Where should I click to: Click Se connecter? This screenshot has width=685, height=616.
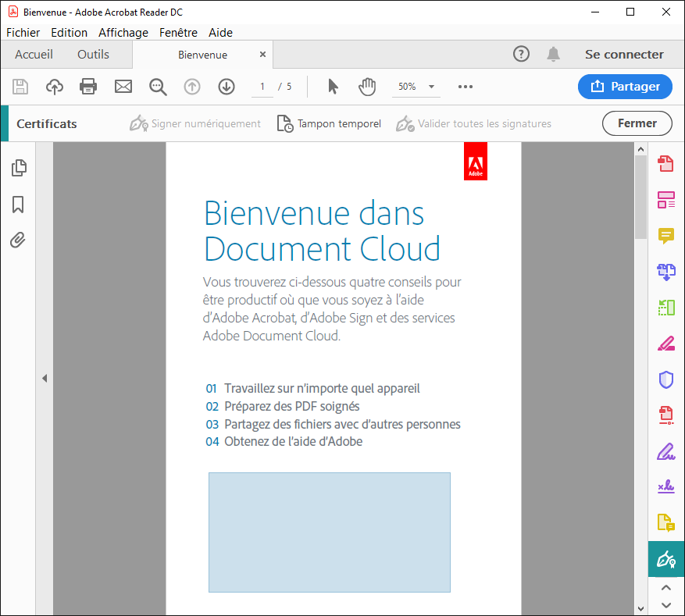[624, 54]
